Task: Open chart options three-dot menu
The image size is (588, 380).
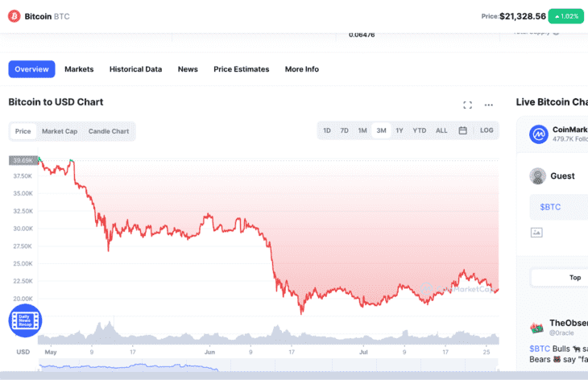Action: 489,105
